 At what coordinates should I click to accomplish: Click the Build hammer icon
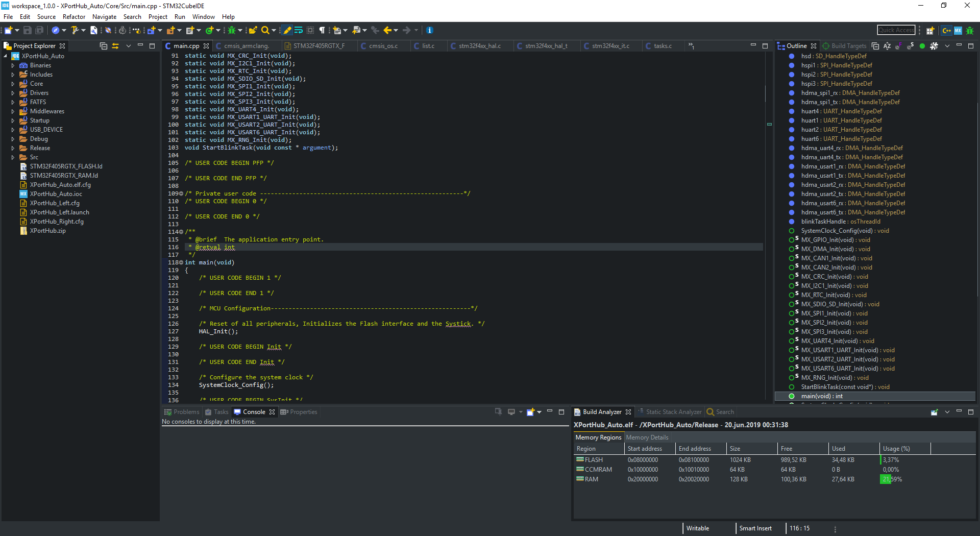(75, 31)
